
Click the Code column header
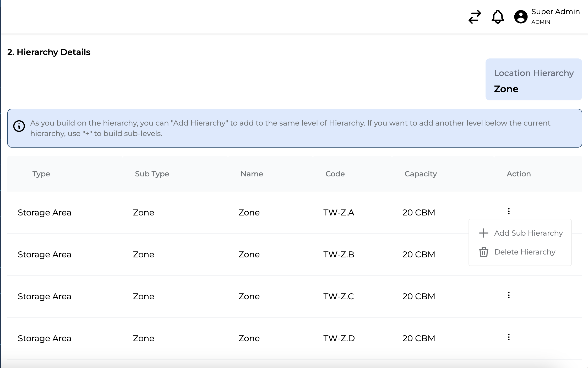(x=335, y=174)
